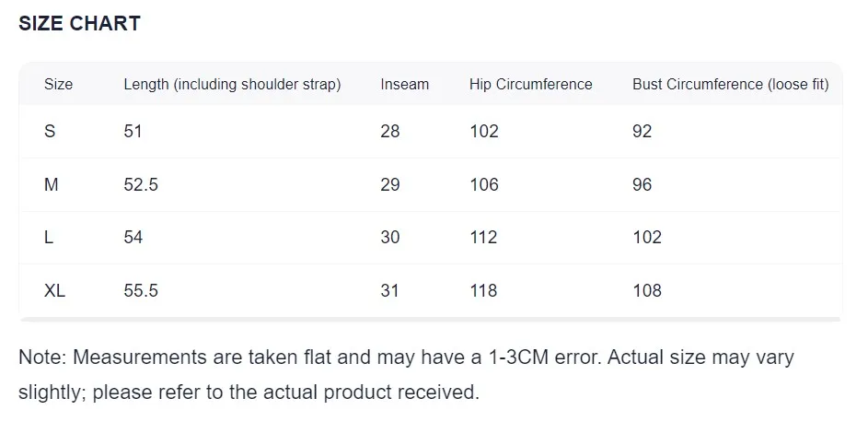The height and width of the screenshot is (422, 868).
Task: Select the length value 55.5
Action: click(x=141, y=291)
